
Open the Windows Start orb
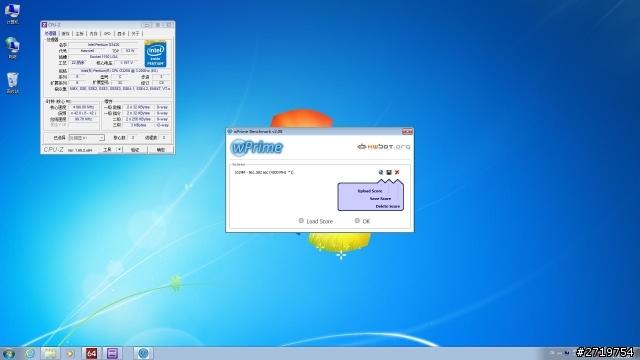click(x=9, y=353)
